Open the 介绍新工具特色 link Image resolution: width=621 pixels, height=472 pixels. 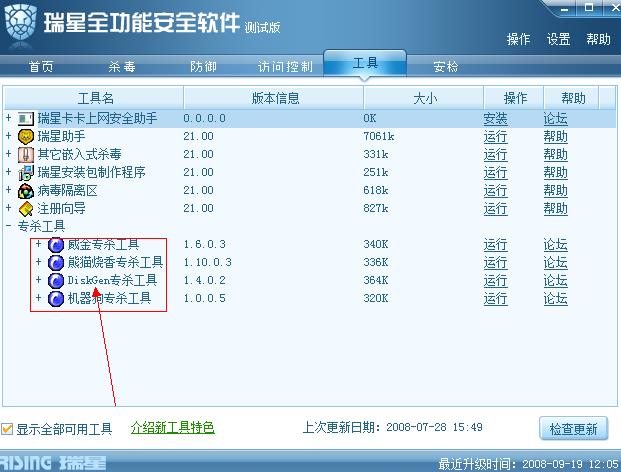tap(173, 428)
